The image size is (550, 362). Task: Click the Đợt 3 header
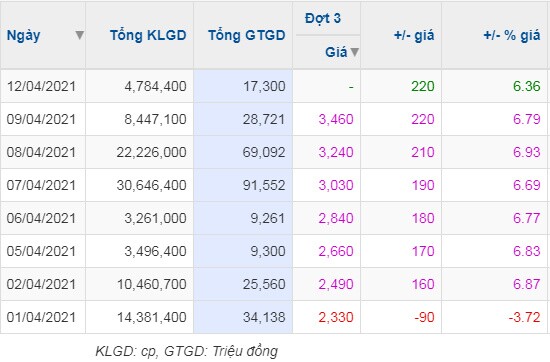(323, 18)
